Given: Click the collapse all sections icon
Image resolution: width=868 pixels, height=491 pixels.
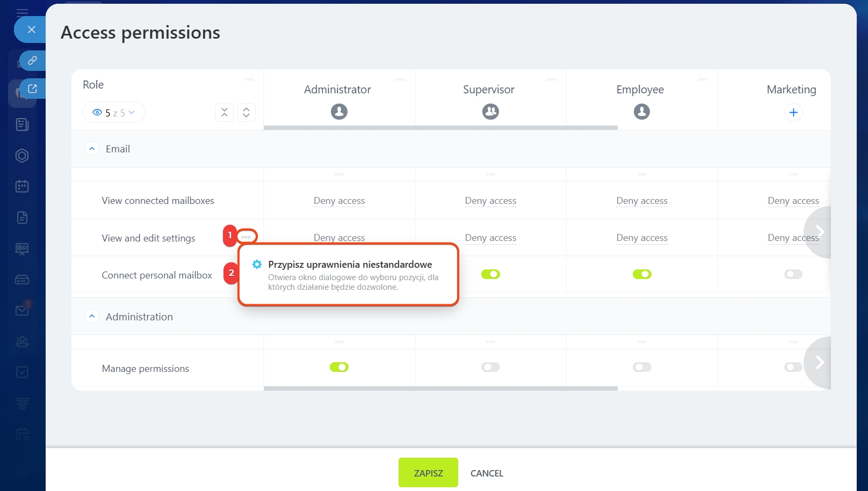Looking at the screenshot, I should [225, 112].
